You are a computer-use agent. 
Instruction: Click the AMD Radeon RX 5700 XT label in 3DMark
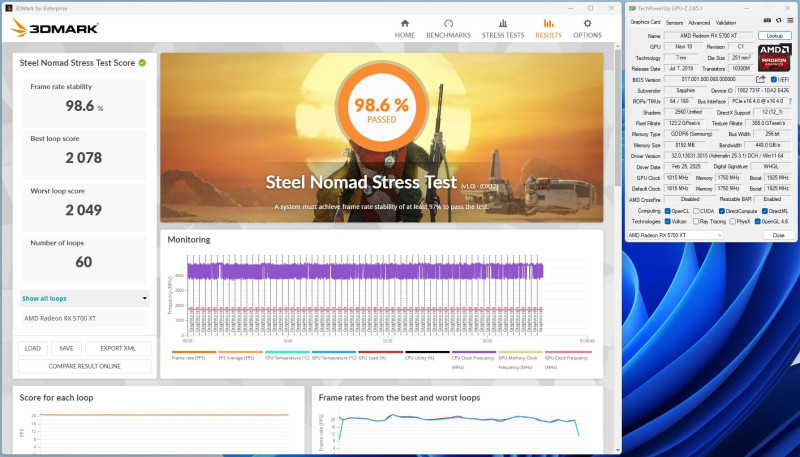coord(60,318)
